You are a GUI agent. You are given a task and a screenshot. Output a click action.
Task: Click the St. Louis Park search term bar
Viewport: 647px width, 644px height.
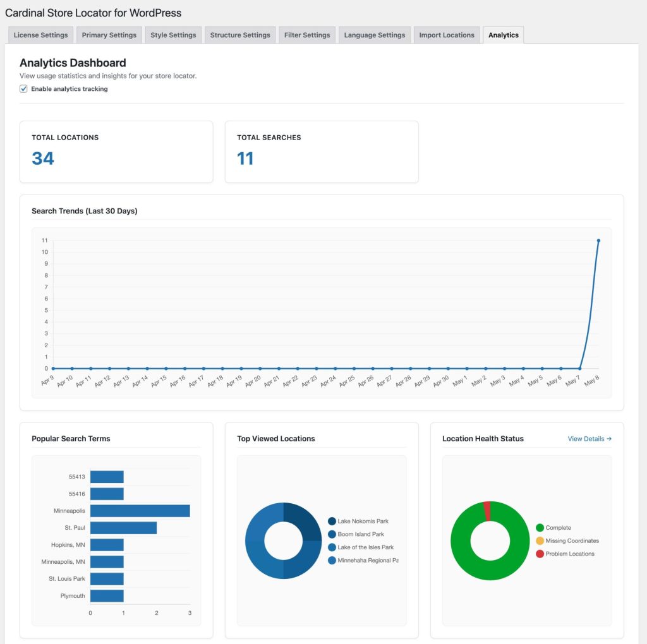(x=107, y=579)
